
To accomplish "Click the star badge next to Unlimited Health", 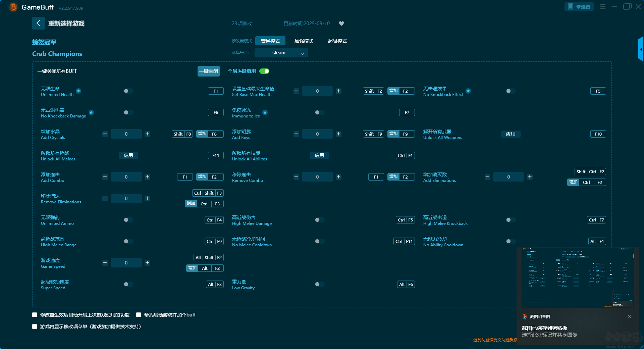I will click(78, 91).
